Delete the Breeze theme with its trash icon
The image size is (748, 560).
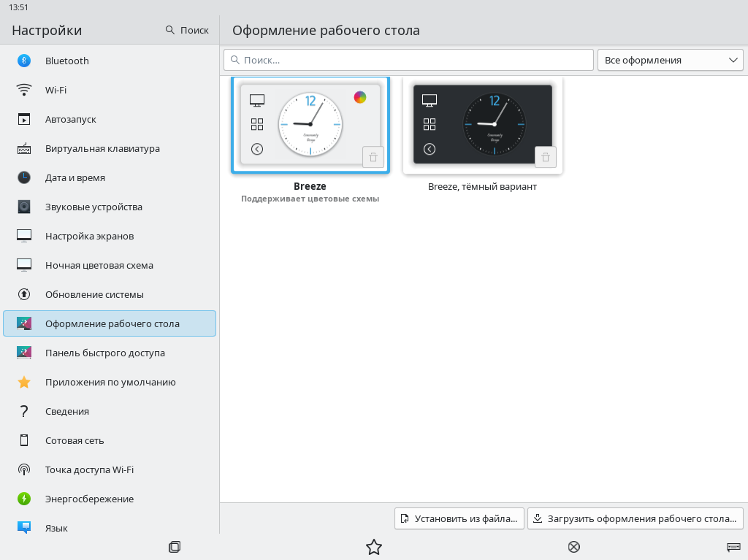pos(373,157)
